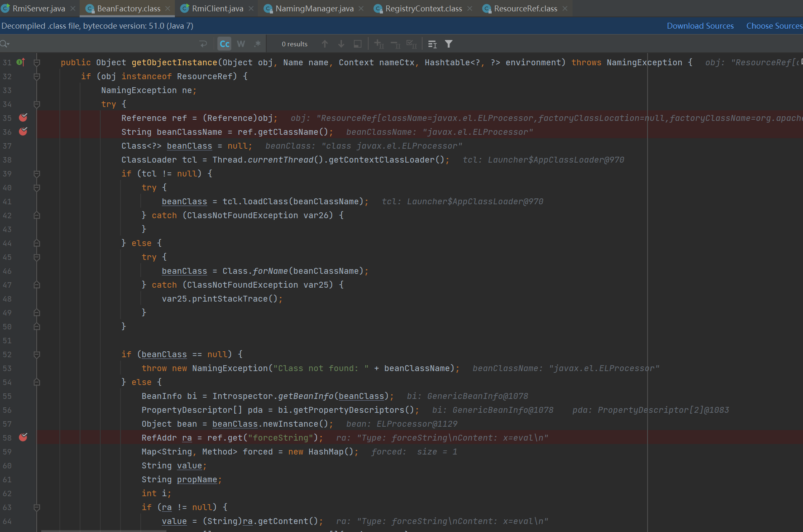Click the implements-method gutter icon on line 31

[21, 62]
